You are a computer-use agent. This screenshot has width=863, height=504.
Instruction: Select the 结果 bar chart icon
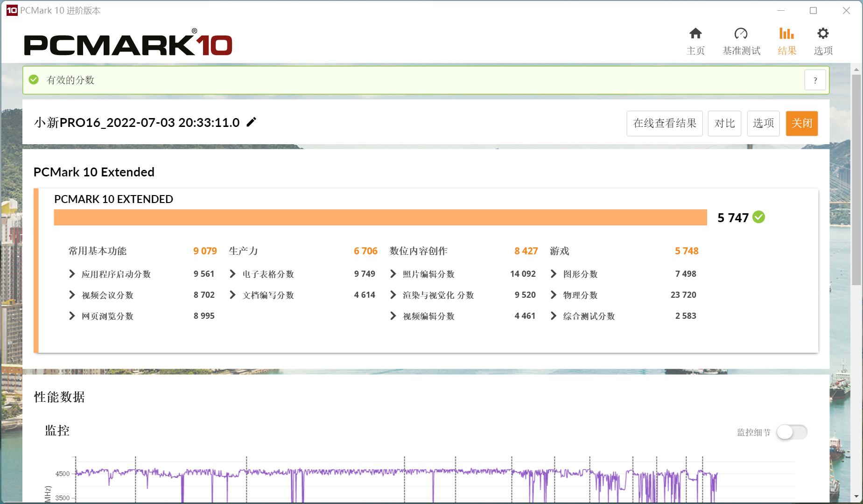coord(786,34)
